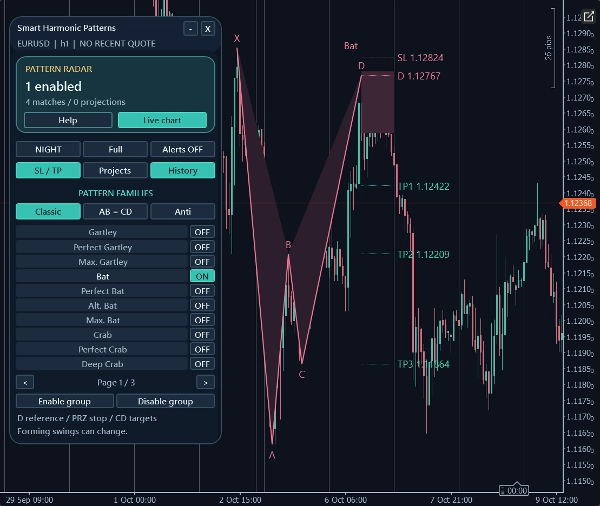The image size is (600, 506).
Task: Click the X swing point label
Action: (237, 38)
